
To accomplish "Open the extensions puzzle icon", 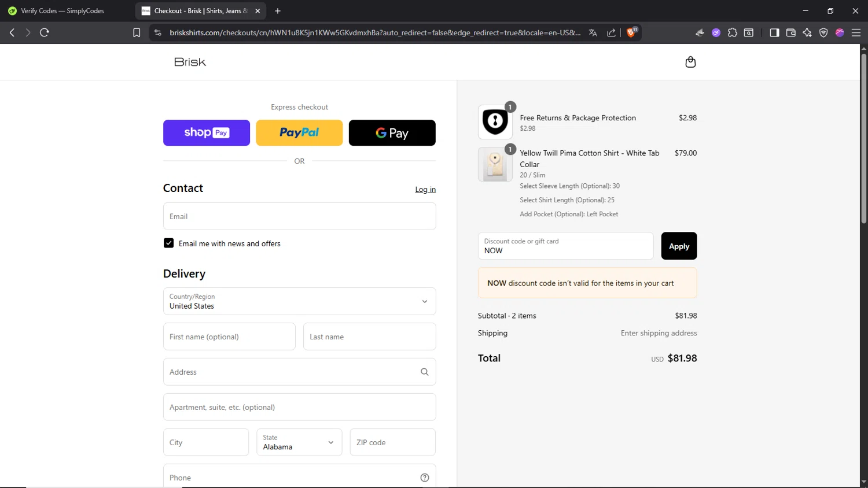I will point(733,33).
